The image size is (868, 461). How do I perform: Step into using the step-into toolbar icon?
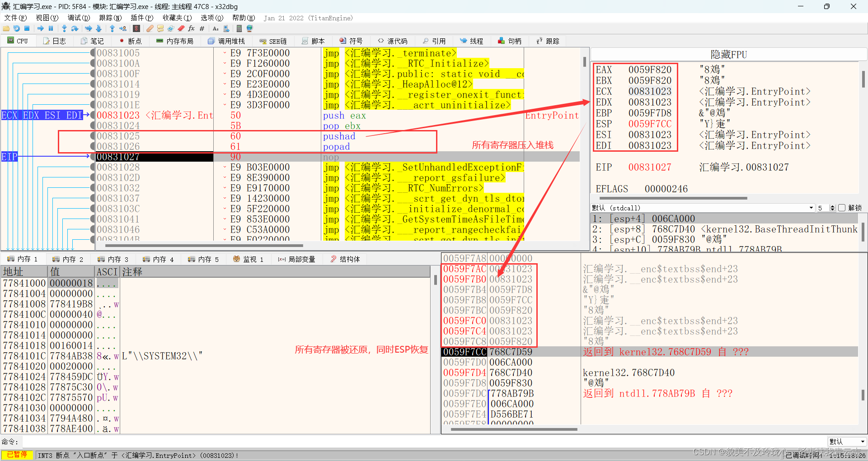64,28
